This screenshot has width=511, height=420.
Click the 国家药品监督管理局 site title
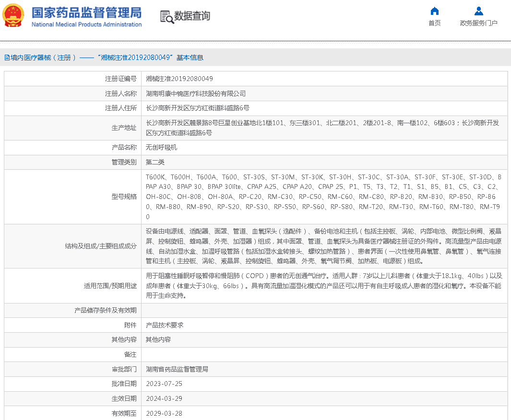pos(86,12)
